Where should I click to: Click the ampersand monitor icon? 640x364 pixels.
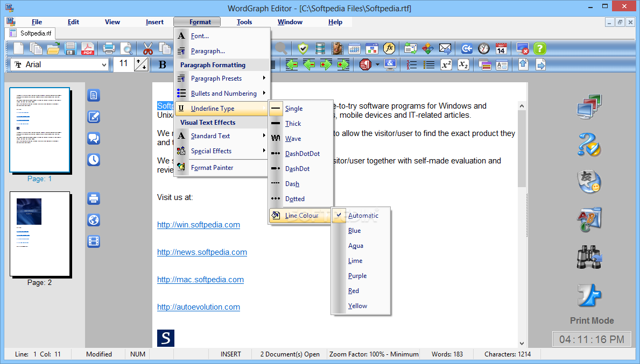point(391,65)
